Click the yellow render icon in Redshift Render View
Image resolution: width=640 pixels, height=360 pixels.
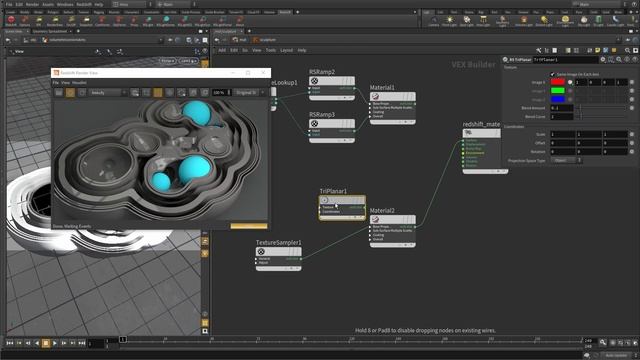click(70, 93)
